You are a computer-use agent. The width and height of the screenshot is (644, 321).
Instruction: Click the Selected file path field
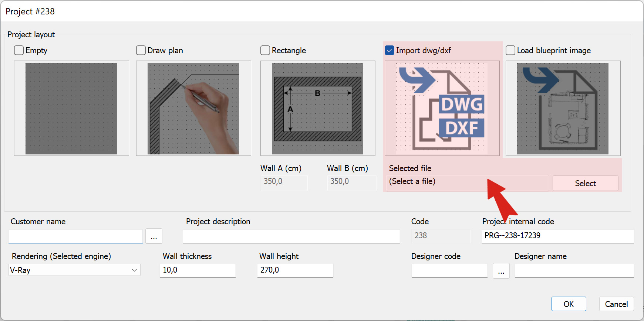(467, 182)
